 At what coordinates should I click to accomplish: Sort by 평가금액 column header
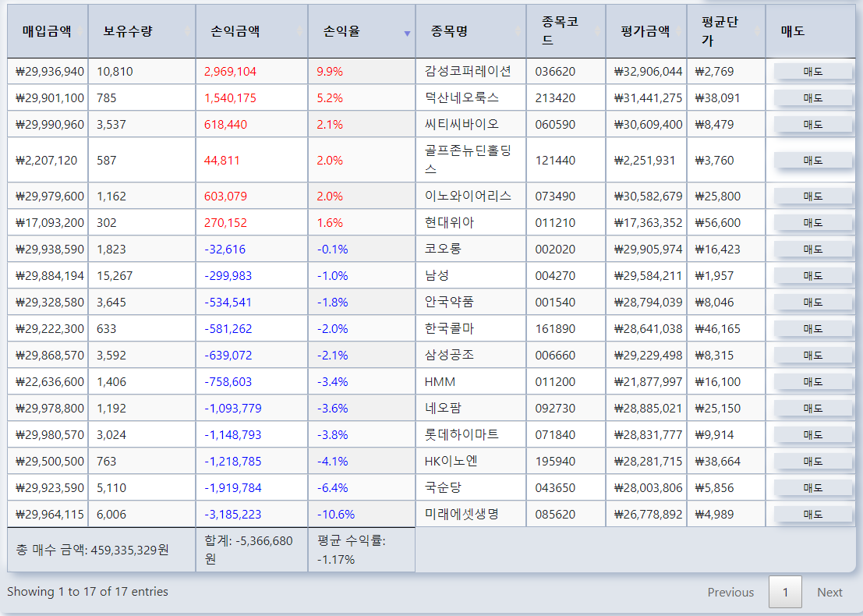click(x=646, y=31)
